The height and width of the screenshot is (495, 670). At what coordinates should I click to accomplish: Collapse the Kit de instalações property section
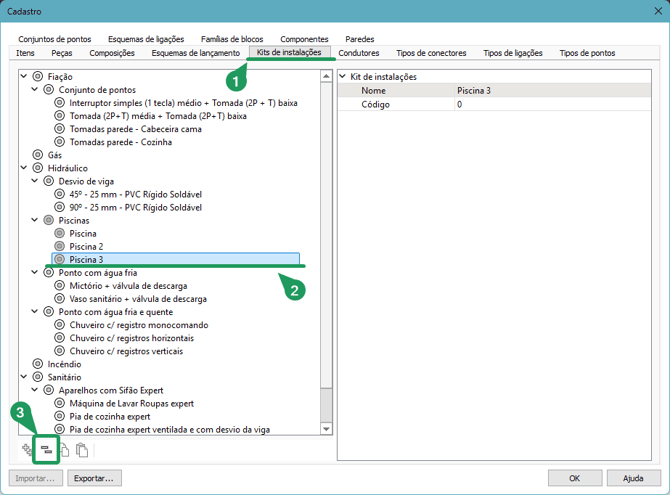343,77
